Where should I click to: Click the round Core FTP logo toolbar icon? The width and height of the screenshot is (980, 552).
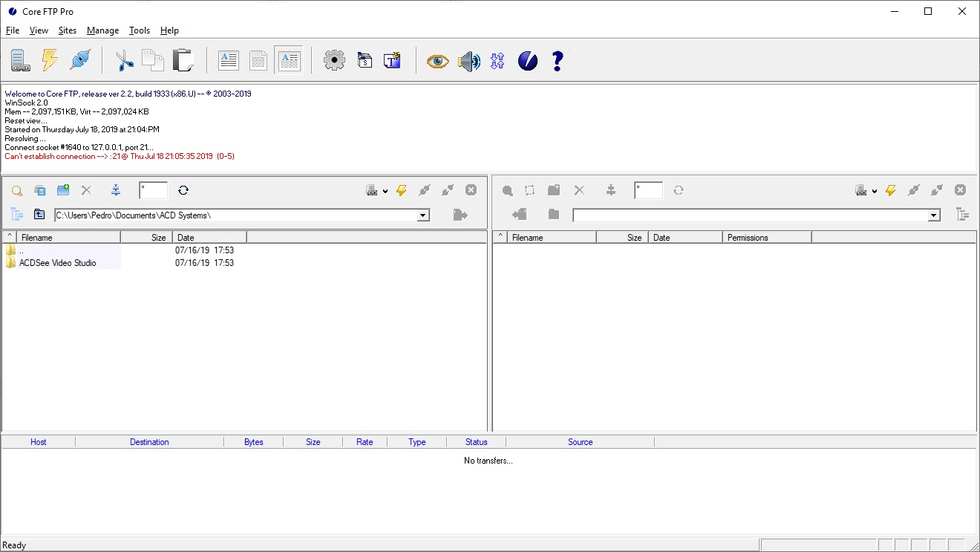[527, 61]
